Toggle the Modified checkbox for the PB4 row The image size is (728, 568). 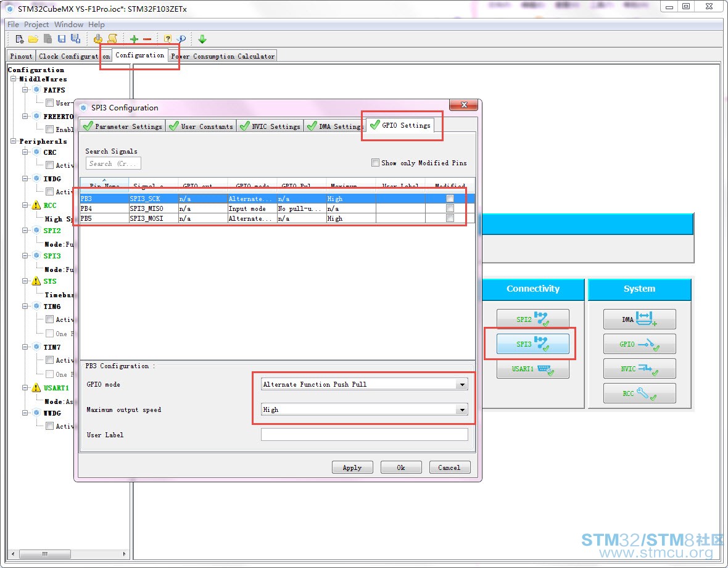tap(450, 208)
